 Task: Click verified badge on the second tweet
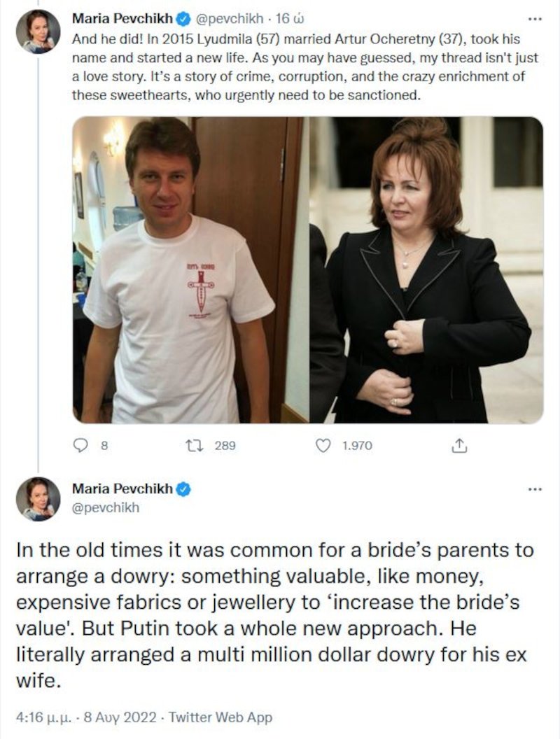click(x=183, y=489)
